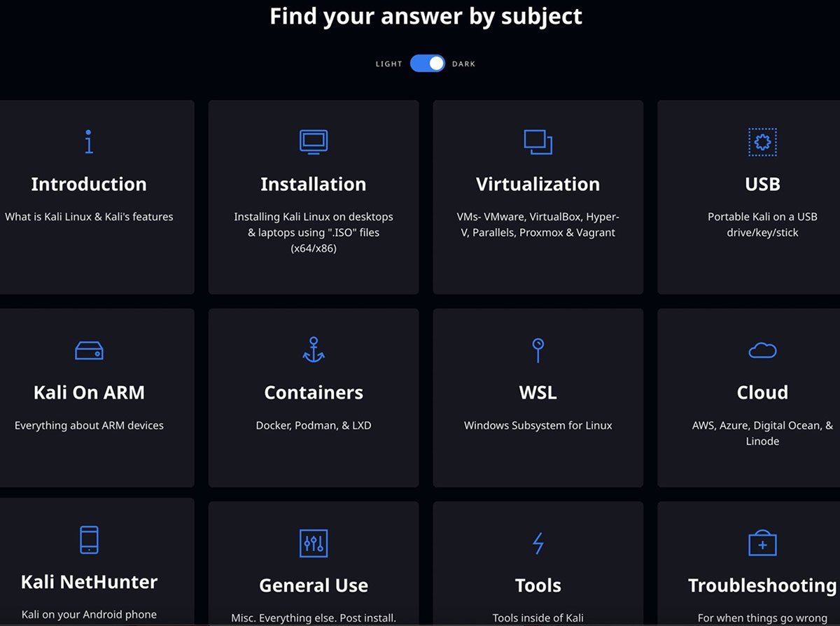Click the Virtualization overlapping windows icon
The image size is (840, 626).
click(x=538, y=142)
